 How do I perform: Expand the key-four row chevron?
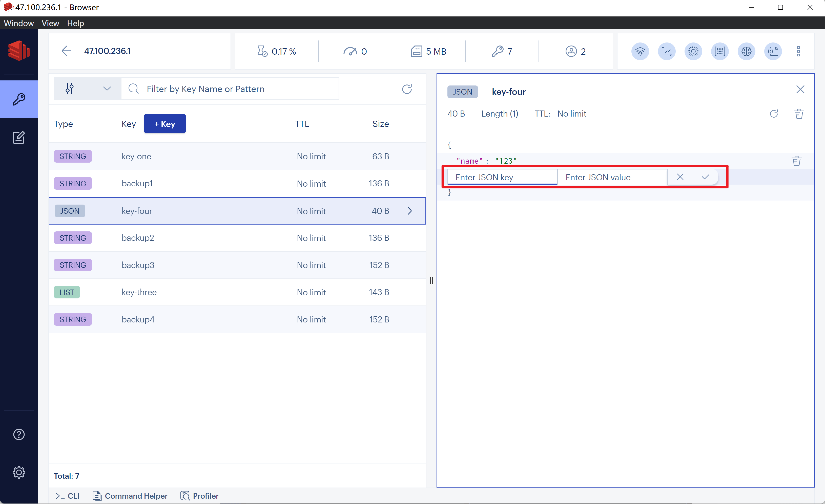coord(409,211)
